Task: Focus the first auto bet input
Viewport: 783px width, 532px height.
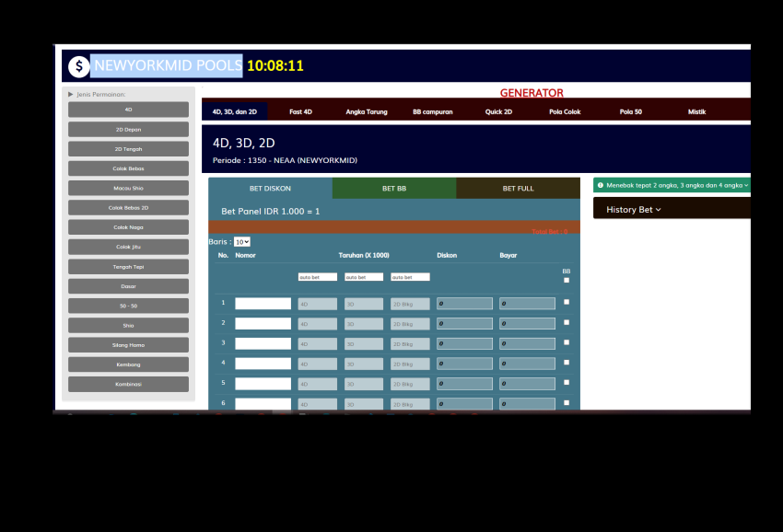Action: (x=317, y=277)
